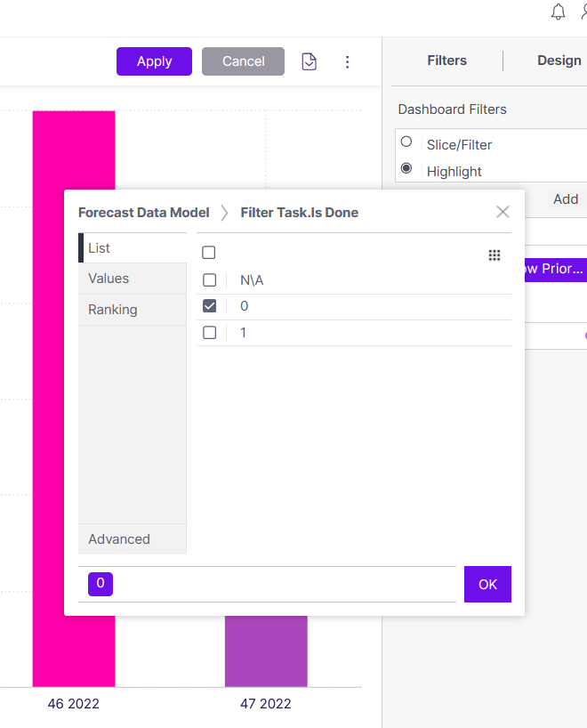Open the Filters panel tab
This screenshot has width=587, height=728.
tap(446, 61)
